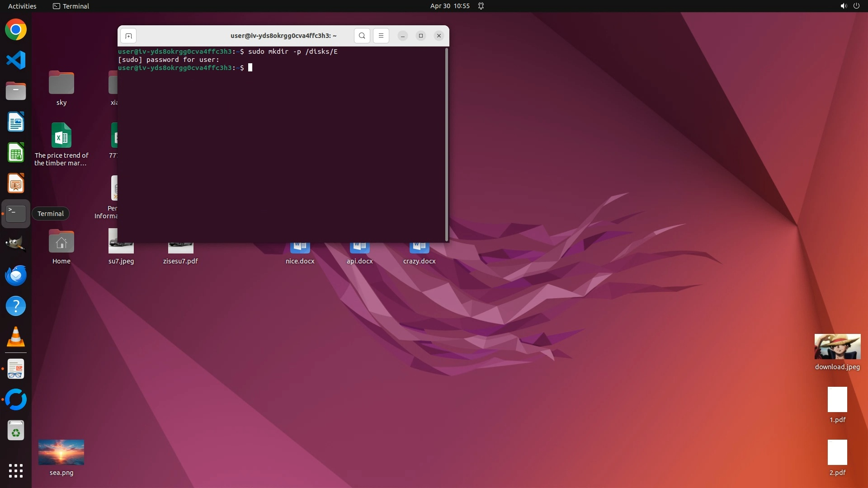Open LibreOffice Impress from dock

click(16, 183)
